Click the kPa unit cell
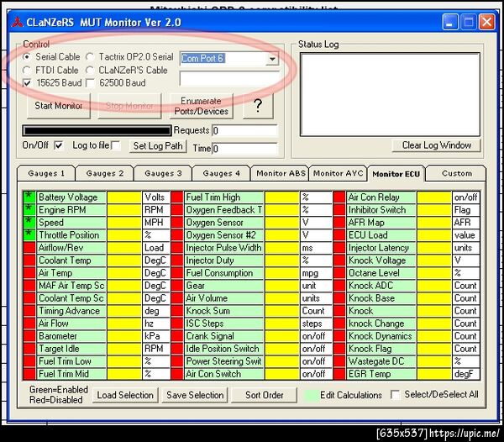The image size is (504, 442). point(156,336)
